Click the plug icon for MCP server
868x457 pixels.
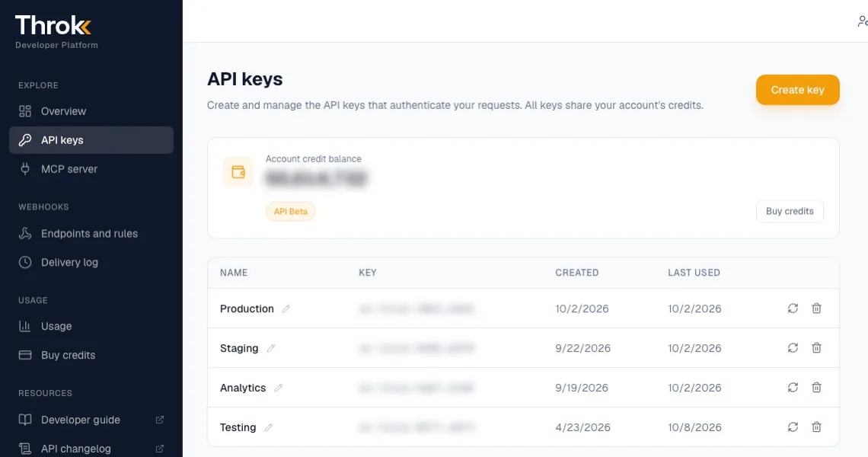(x=25, y=169)
